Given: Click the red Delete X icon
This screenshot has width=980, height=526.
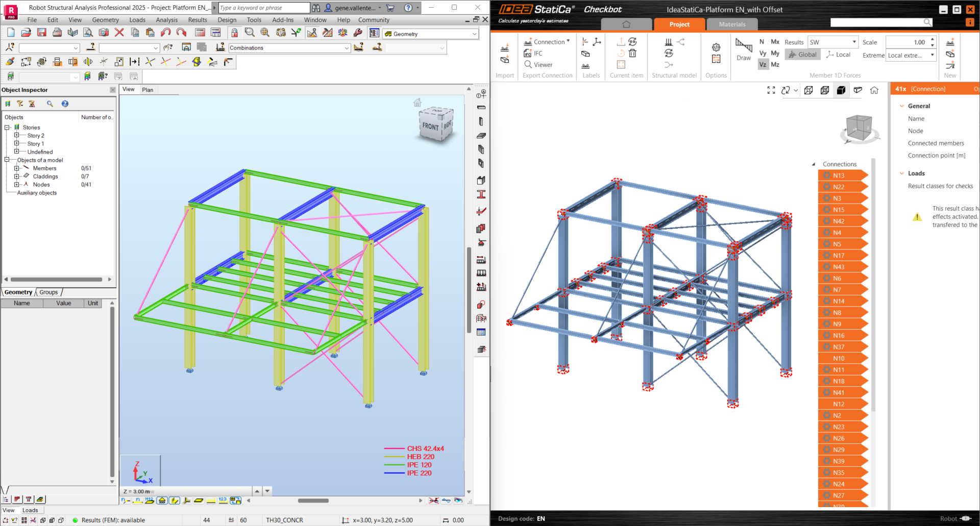Looking at the screenshot, I should tap(119, 33).
